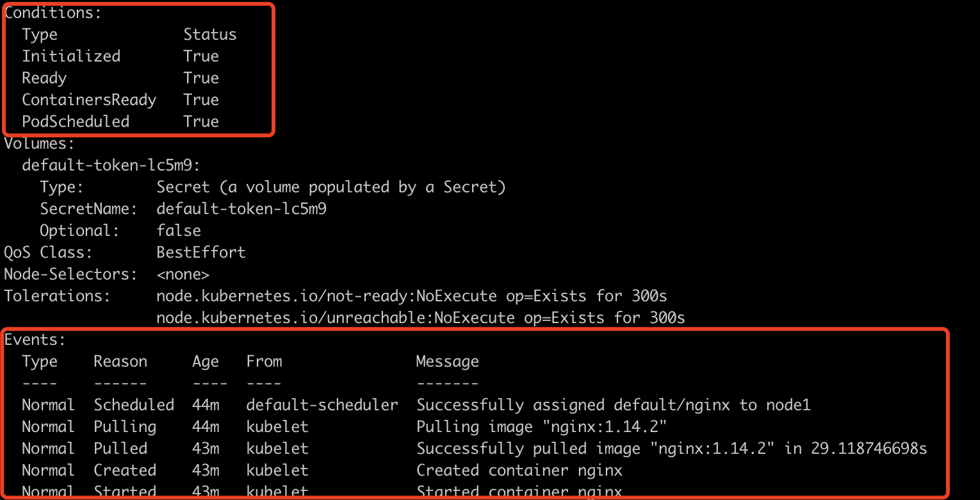Click the Created container nginx message
Viewport: 980px width, 500px height.
(x=519, y=471)
